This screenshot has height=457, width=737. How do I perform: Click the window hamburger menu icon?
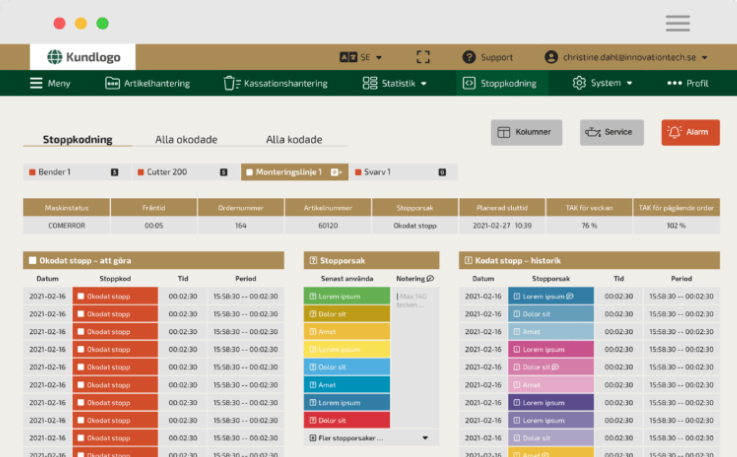(677, 22)
